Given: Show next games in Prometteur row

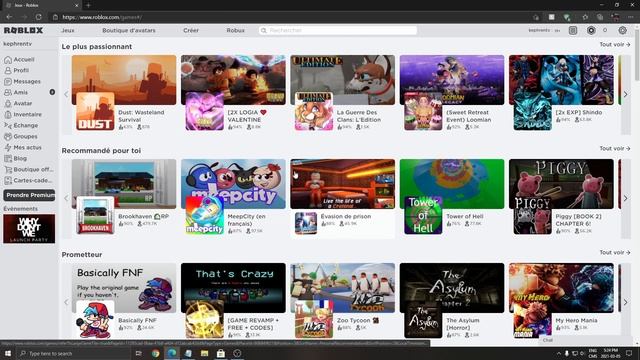Looking at the screenshot, I should [x=625, y=302].
